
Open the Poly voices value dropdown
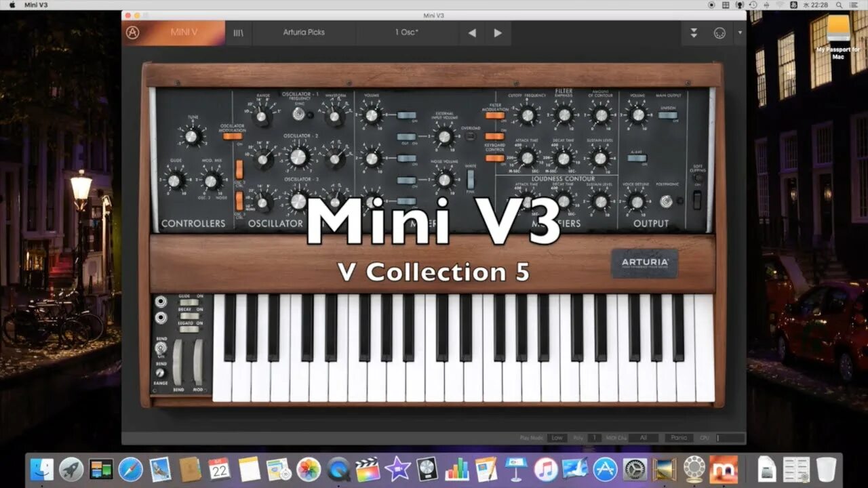coord(595,438)
